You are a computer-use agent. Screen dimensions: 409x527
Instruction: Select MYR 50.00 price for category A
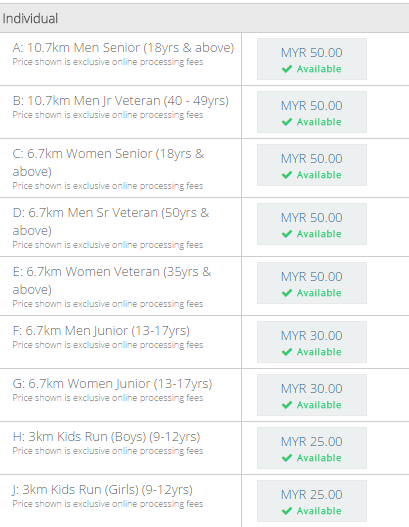(x=312, y=59)
